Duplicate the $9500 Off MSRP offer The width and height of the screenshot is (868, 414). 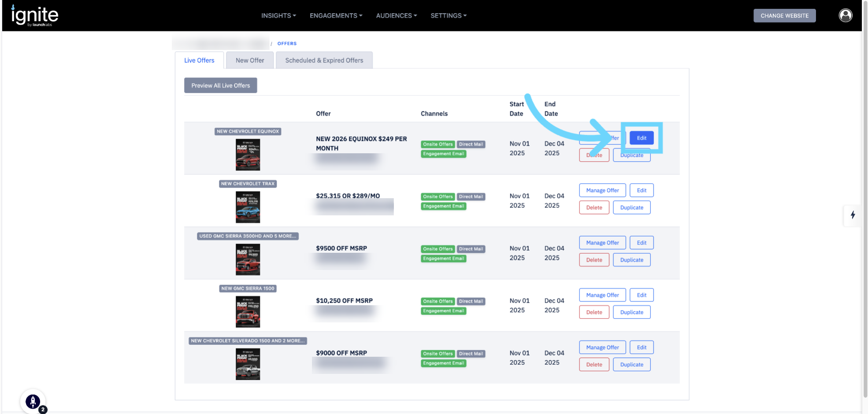[631, 260]
